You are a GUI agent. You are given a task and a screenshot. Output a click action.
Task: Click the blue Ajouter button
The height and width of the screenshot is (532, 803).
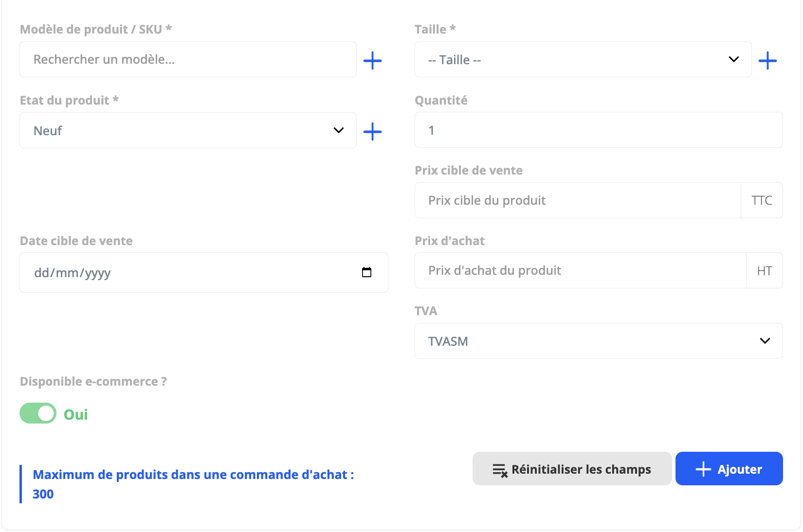(x=729, y=469)
